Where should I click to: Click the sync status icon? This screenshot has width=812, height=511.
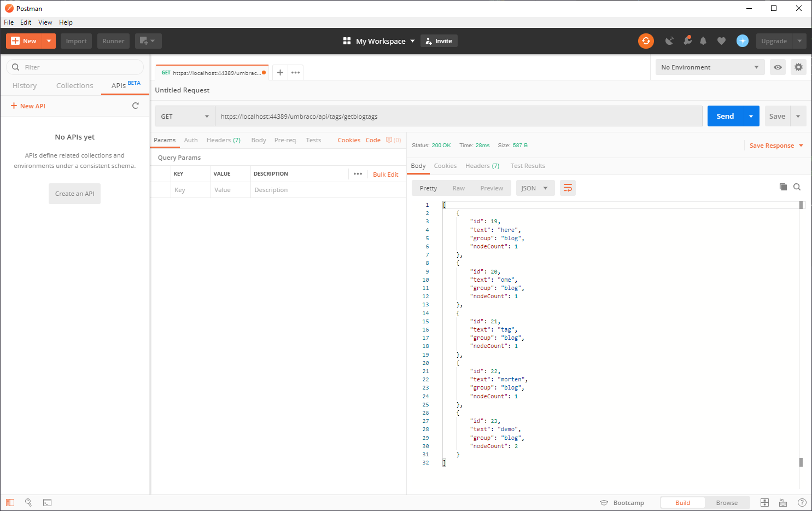646,41
